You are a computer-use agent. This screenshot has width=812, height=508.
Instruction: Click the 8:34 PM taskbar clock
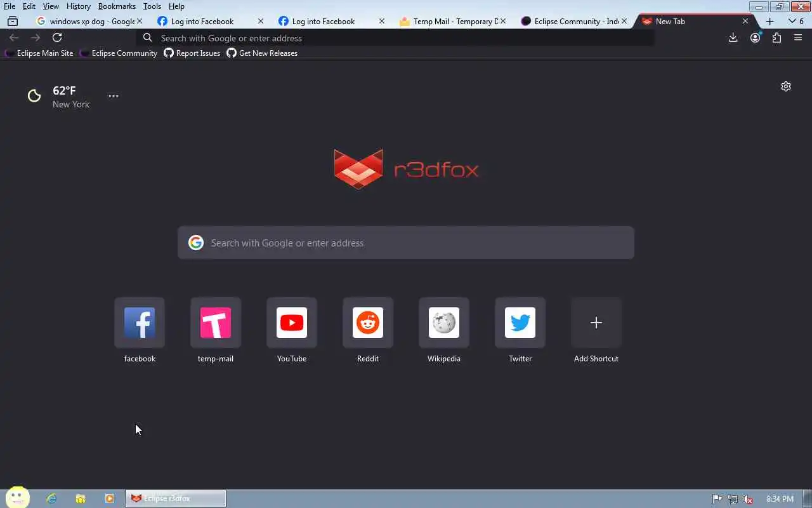(x=780, y=499)
